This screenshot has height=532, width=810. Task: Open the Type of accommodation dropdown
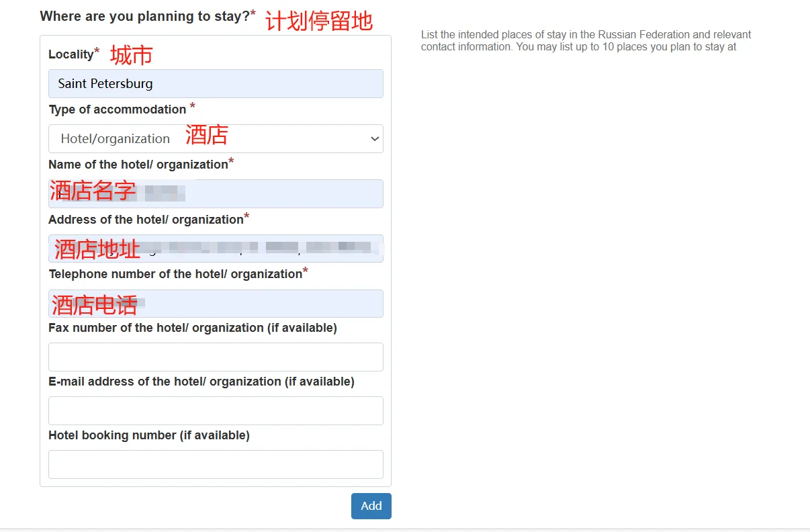(x=216, y=139)
